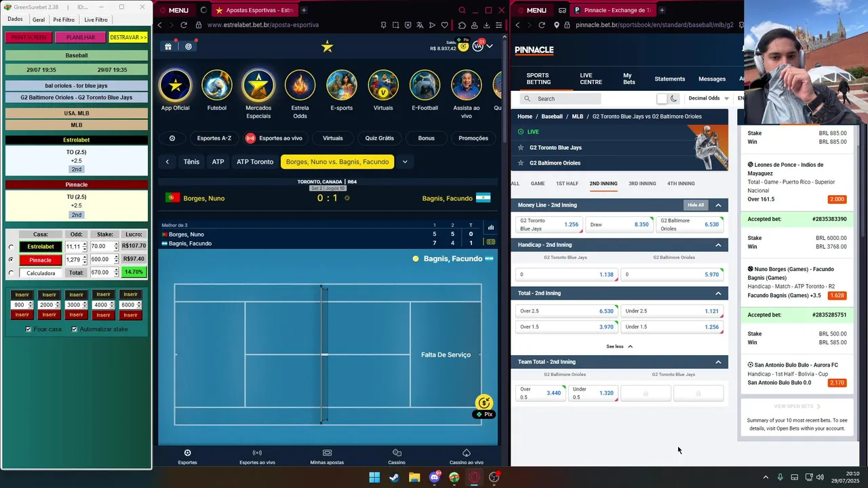Open the Decimal Odds dropdown
The width and height of the screenshot is (868, 488).
(708, 98)
